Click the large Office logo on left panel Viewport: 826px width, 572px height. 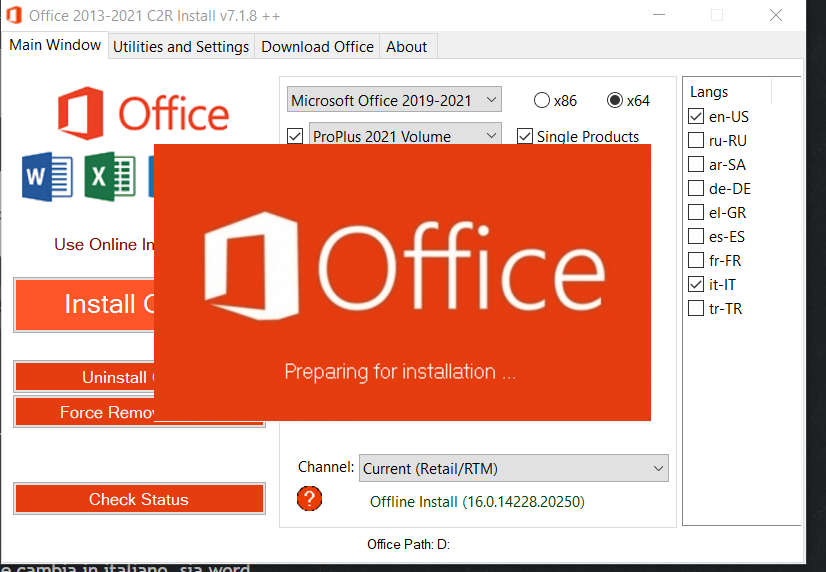[143, 113]
